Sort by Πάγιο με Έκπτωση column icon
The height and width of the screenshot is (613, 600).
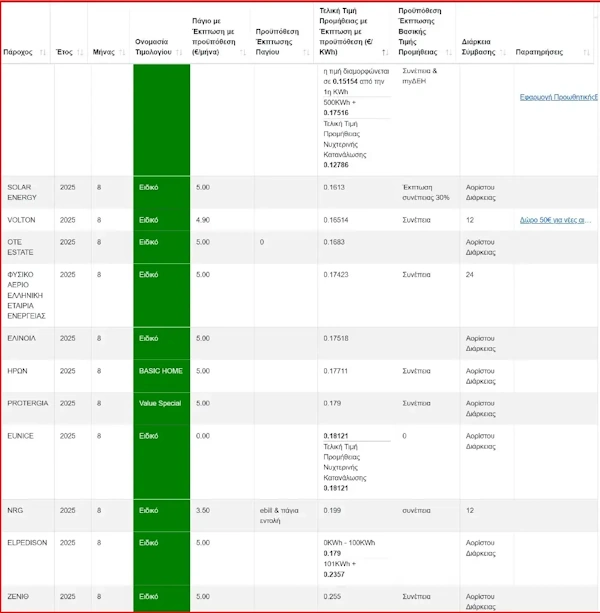[243, 52]
